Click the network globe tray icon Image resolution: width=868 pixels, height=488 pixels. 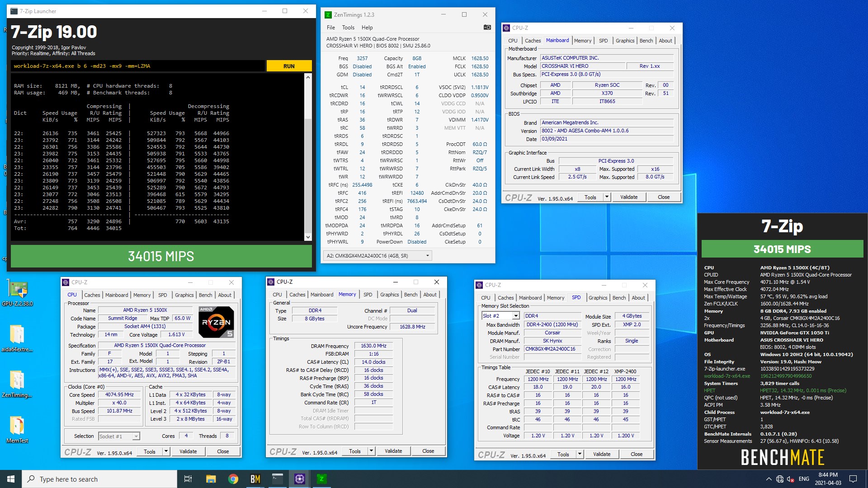pos(780,479)
